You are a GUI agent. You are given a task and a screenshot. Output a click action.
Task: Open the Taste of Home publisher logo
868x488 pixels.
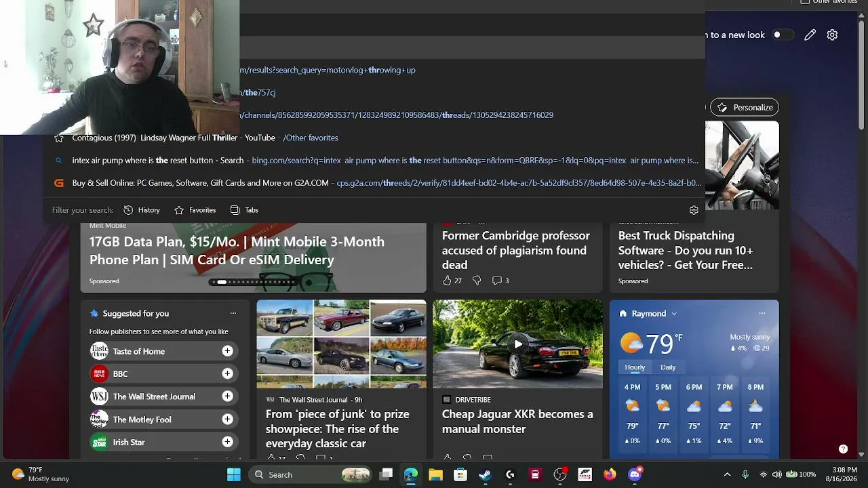pos(99,351)
